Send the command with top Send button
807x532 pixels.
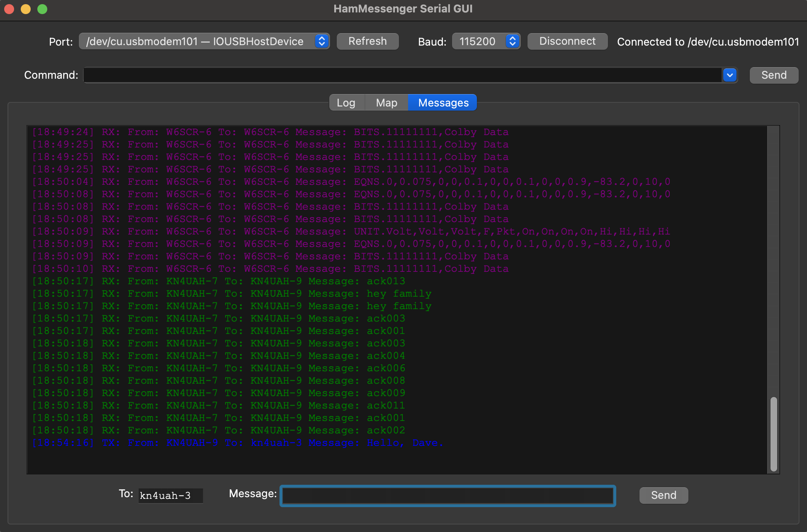coord(774,75)
